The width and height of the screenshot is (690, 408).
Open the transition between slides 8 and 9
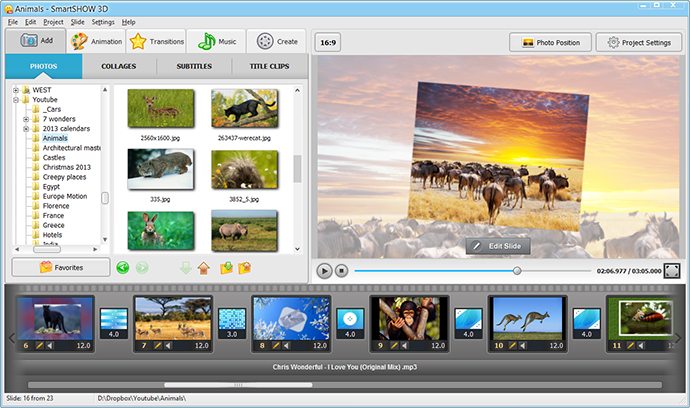click(x=350, y=318)
